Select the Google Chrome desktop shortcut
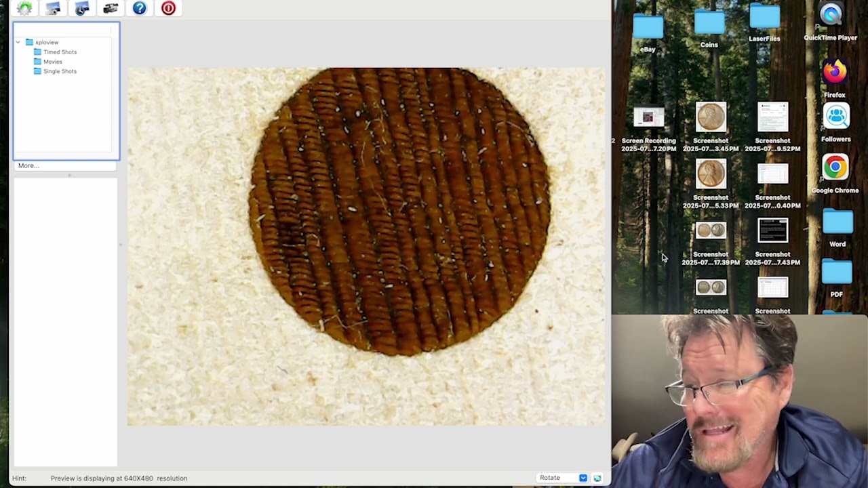Screen dimensions: 868x488 (x=835, y=174)
